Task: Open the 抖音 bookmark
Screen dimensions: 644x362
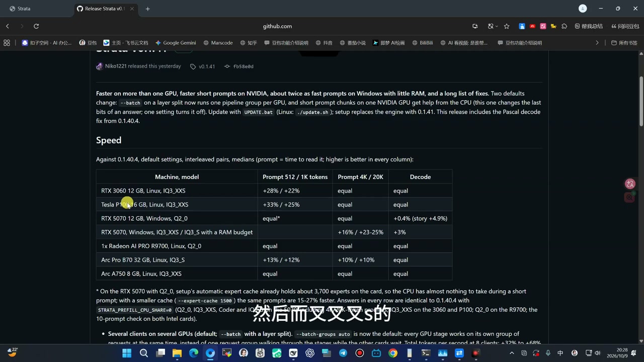Action: (x=324, y=43)
